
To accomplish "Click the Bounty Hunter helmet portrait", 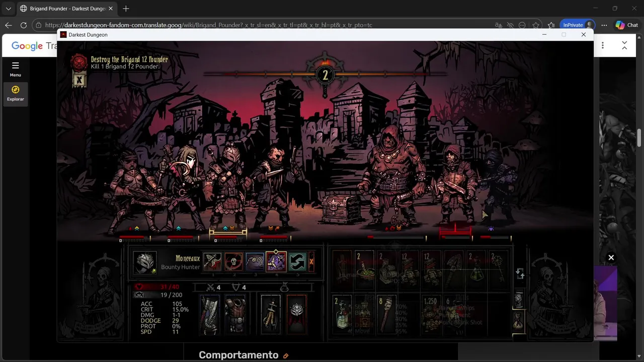I will point(145,262).
